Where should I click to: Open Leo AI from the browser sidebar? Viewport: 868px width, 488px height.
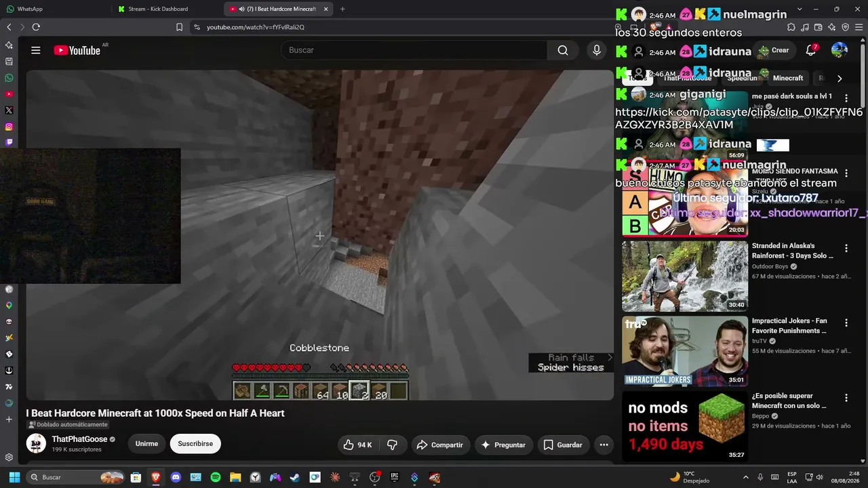coord(9,45)
